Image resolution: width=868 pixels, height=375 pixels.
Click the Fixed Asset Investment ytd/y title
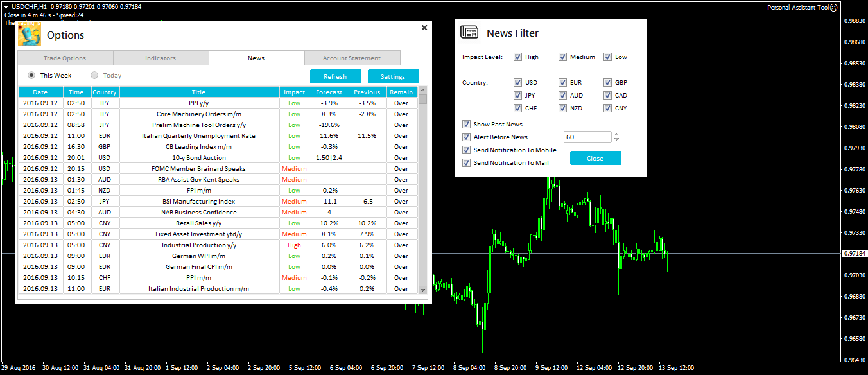(x=199, y=234)
